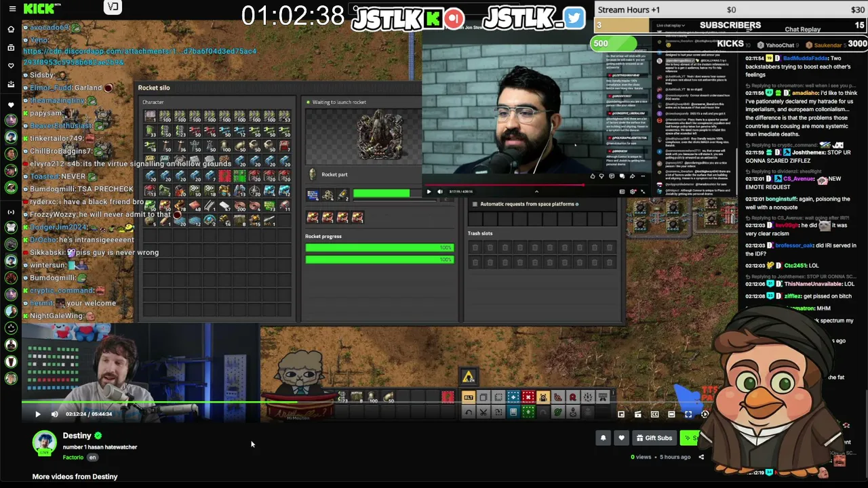Click username 'papysam' in overlay chat
Viewport: 868px width, 488px height.
[45, 113]
